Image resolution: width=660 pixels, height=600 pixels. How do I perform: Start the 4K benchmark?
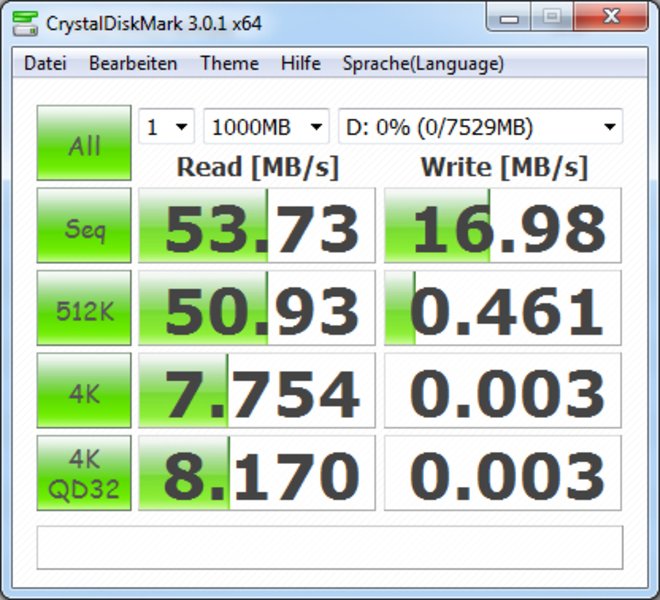click(x=84, y=390)
